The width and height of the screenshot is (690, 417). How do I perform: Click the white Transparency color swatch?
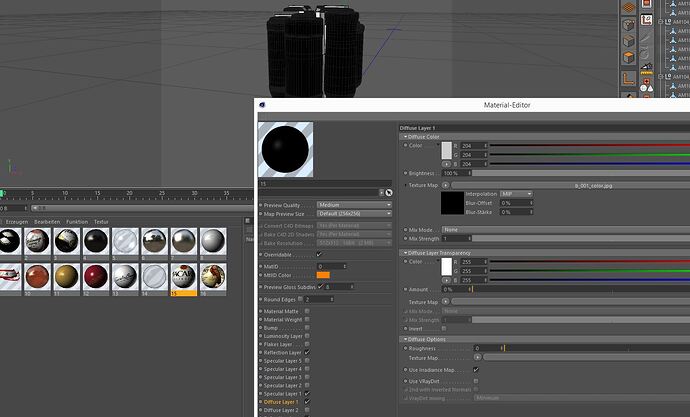[447, 267]
